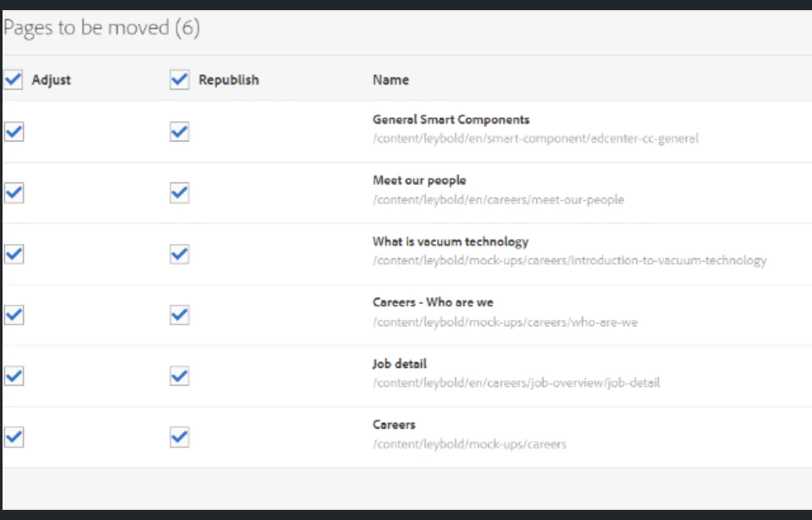Click the What is vacuum technology title
Viewport: 812px width, 520px height.
pyautogui.click(x=450, y=241)
